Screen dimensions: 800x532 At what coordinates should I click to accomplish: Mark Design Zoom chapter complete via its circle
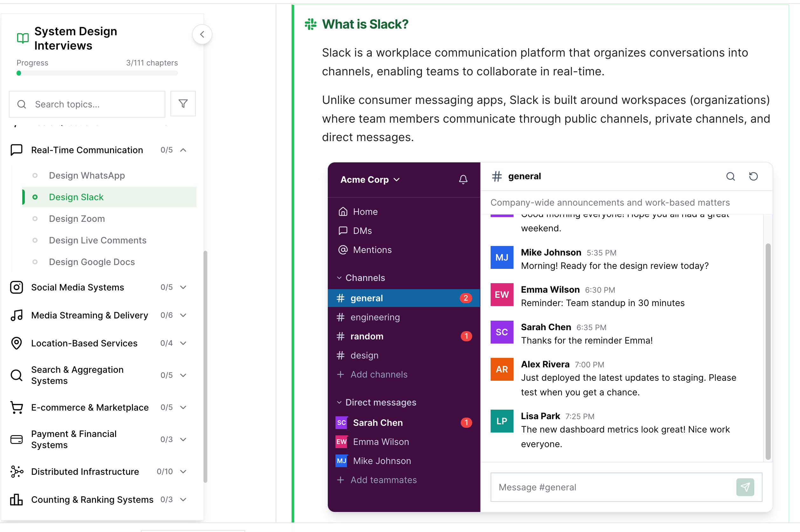click(x=36, y=219)
